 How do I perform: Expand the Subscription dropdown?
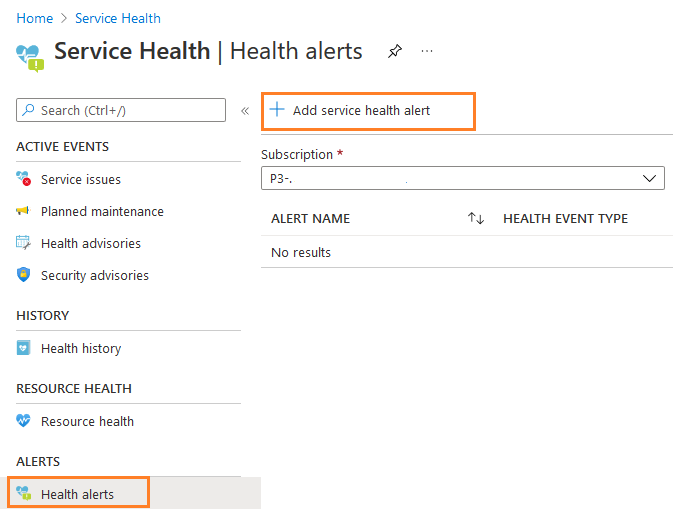463,178
